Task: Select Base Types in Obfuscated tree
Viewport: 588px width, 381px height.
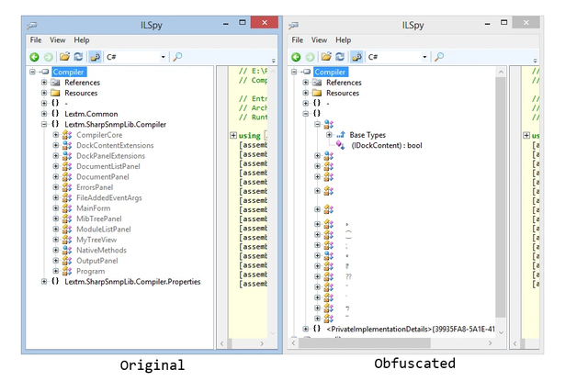Action: pyautogui.click(x=367, y=135)
